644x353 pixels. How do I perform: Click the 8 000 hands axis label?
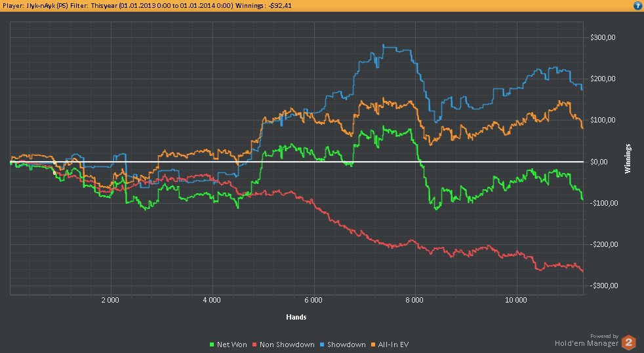tap(414, 300)
